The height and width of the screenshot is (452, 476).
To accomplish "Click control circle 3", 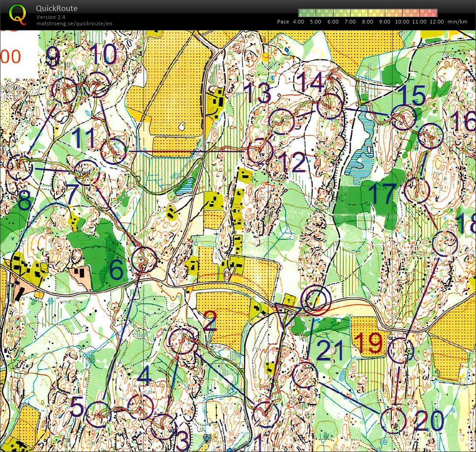I will (x=163, y=426).
